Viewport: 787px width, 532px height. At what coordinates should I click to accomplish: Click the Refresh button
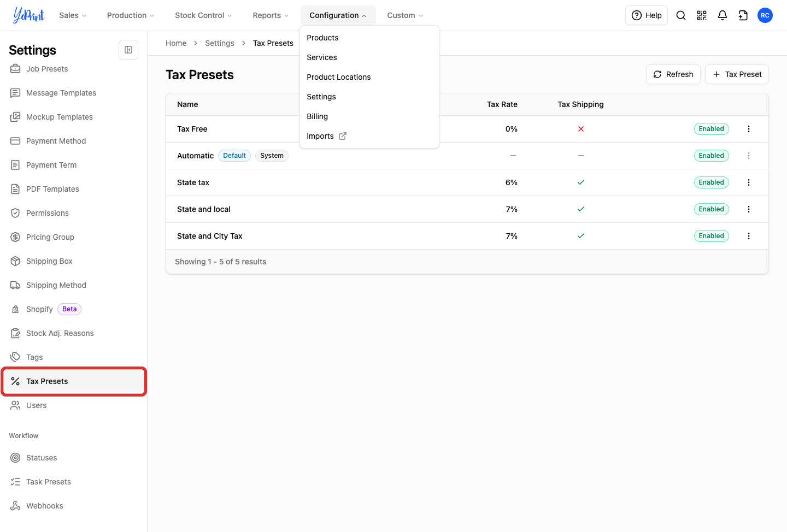673,74
